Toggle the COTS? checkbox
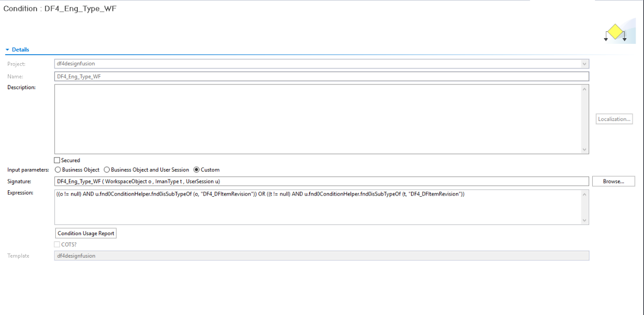 (x=56, y=244)
